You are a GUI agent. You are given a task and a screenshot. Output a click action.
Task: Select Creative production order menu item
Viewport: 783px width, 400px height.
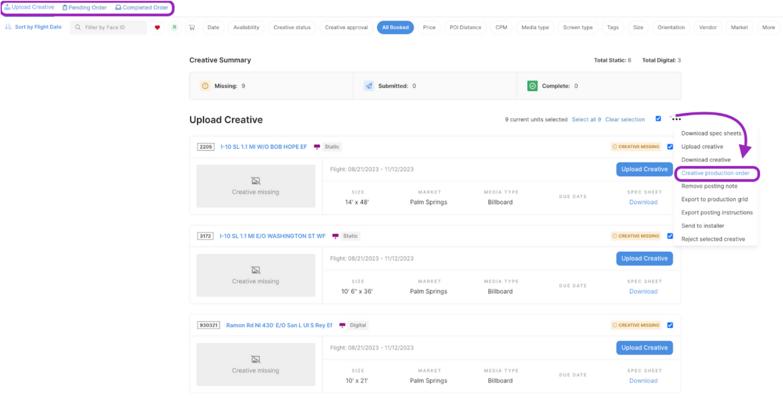(716, 173)
